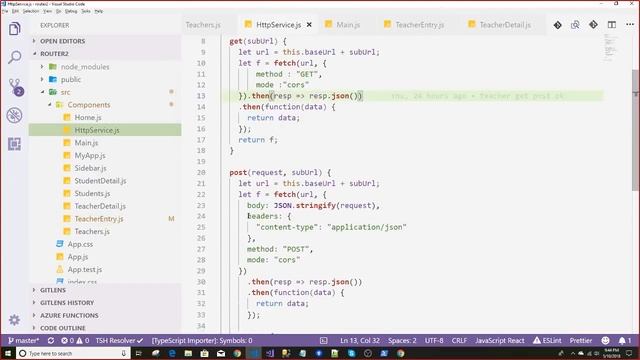The width and height of the screenshot is (640, 360).
Task: Open Microsoft Edge from the taskbar
Action: (172, 353)
